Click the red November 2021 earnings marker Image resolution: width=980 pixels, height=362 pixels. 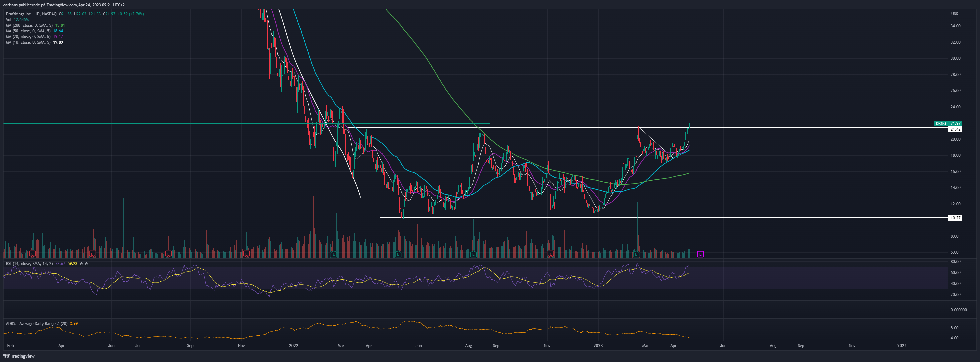[x=247, y=254]
